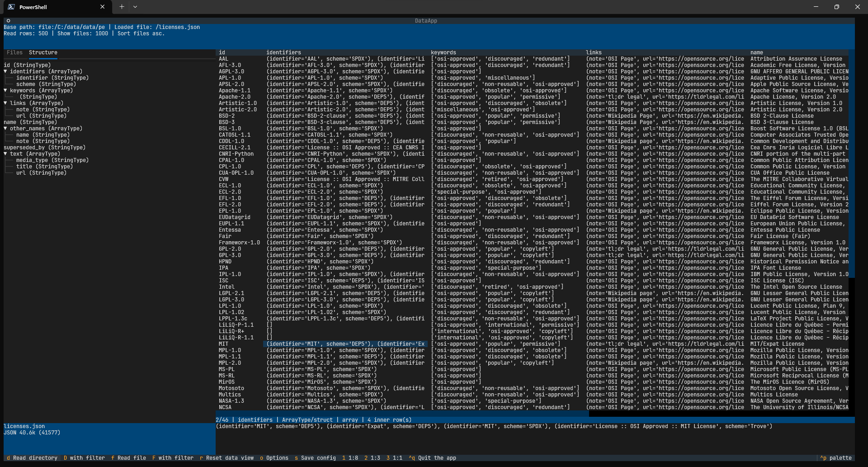Select the NCSA id cell

tap(225, 407)
